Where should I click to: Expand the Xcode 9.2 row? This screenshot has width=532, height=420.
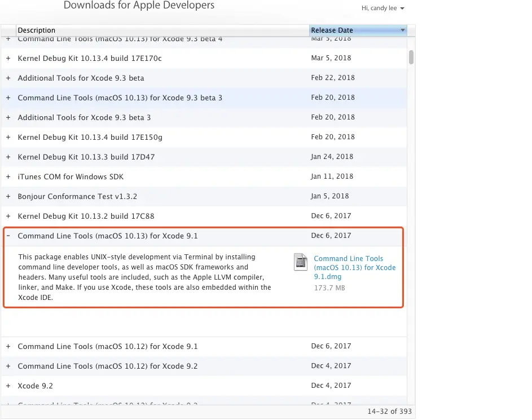point(8,386)
